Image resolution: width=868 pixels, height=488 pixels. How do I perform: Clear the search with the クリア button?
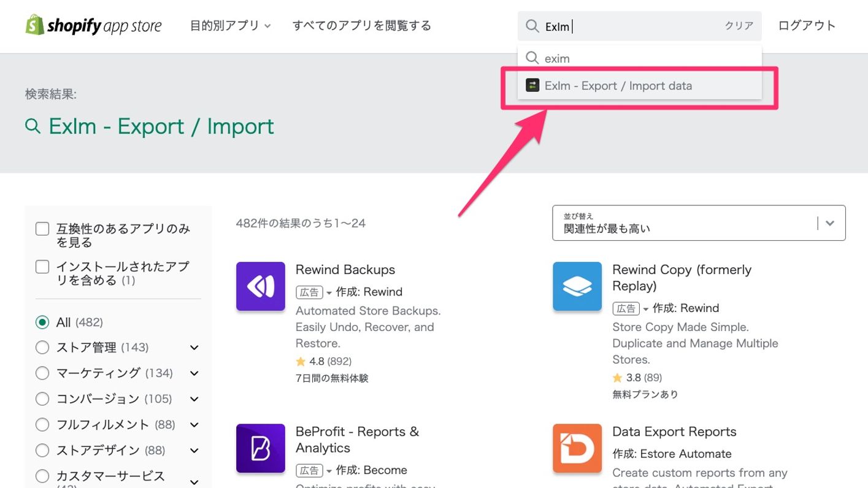coord(739,26)
